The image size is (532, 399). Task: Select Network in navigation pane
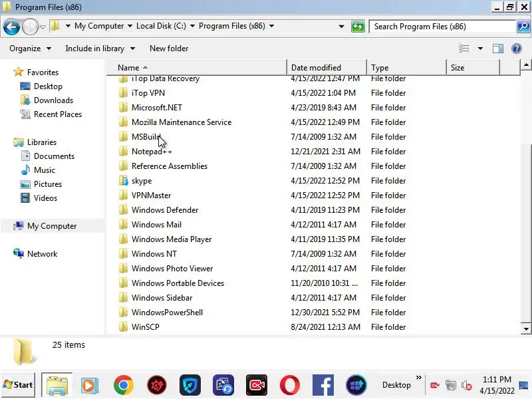click(42, 254)
